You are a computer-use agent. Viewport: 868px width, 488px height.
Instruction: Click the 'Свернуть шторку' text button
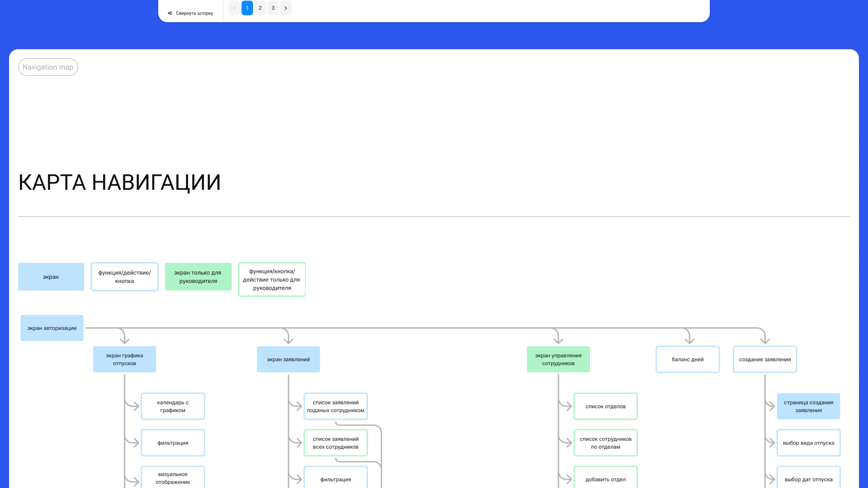[194, 13]
